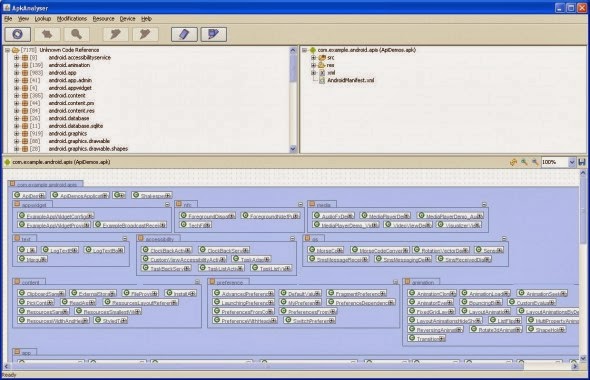This screenshot has height=380, width=590.
Task: Open the Device menu
Action: click(128, 18)
